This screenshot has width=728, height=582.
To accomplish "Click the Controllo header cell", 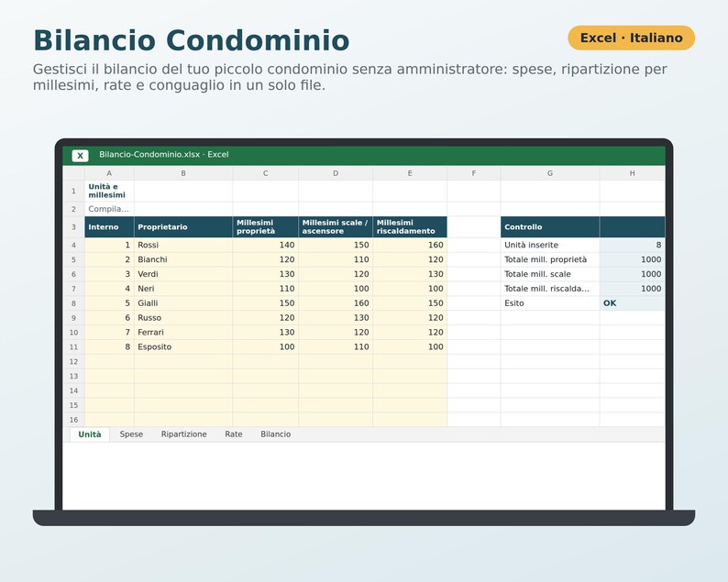I will (550, 227).
